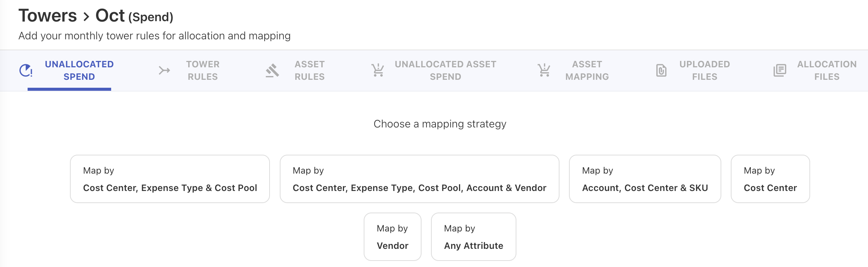Click the Allocation Files library icon

click(780, 70)
